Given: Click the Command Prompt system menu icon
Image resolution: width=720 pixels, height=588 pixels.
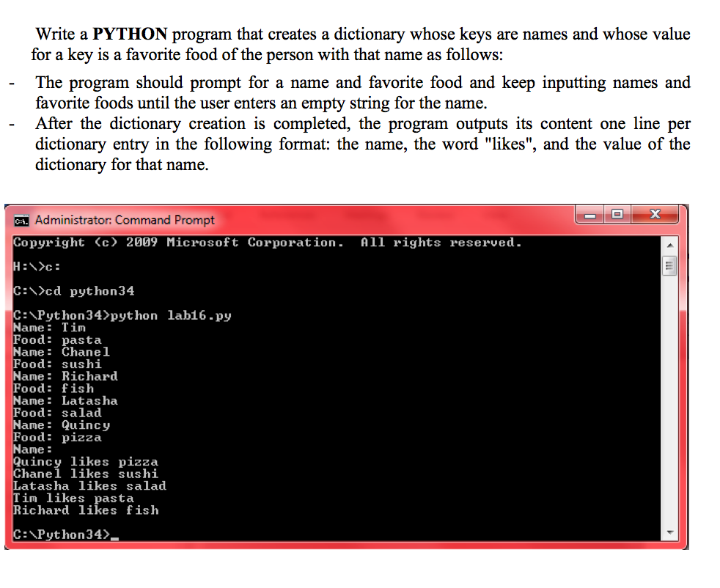Looking at the screenshot, I should (x=21, y=221).
